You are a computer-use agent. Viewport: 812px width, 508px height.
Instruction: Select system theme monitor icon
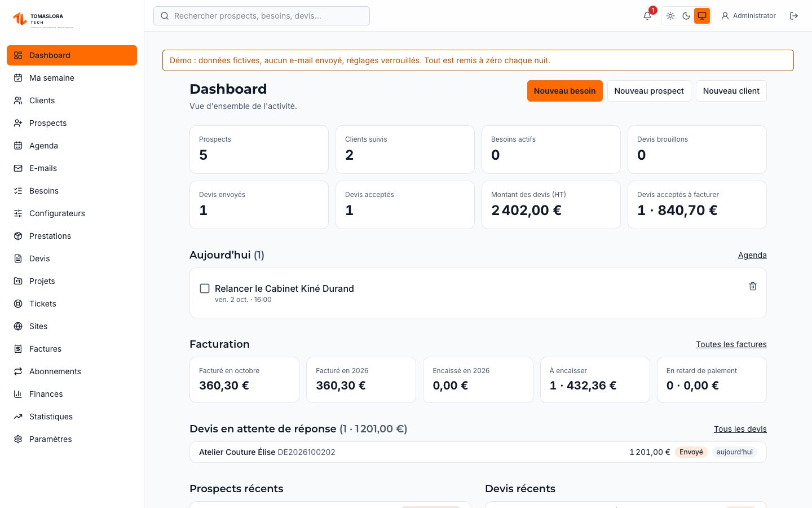(702, 16)
